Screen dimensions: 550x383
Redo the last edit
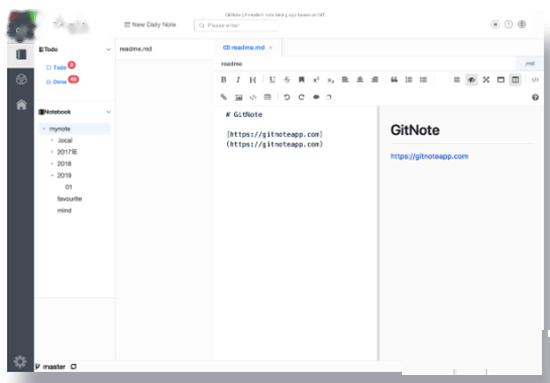coord(301,97)
